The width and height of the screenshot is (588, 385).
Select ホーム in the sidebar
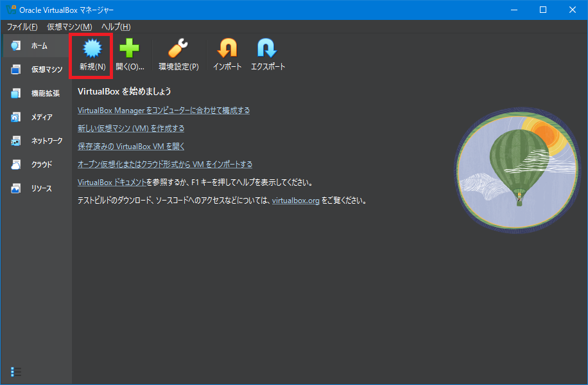click(37, 46)
